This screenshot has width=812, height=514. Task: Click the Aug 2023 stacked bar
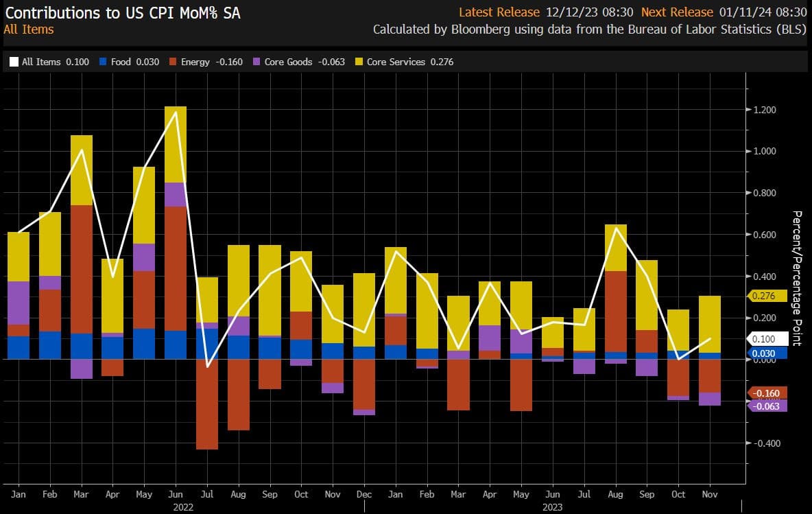(x=616, y=294)
